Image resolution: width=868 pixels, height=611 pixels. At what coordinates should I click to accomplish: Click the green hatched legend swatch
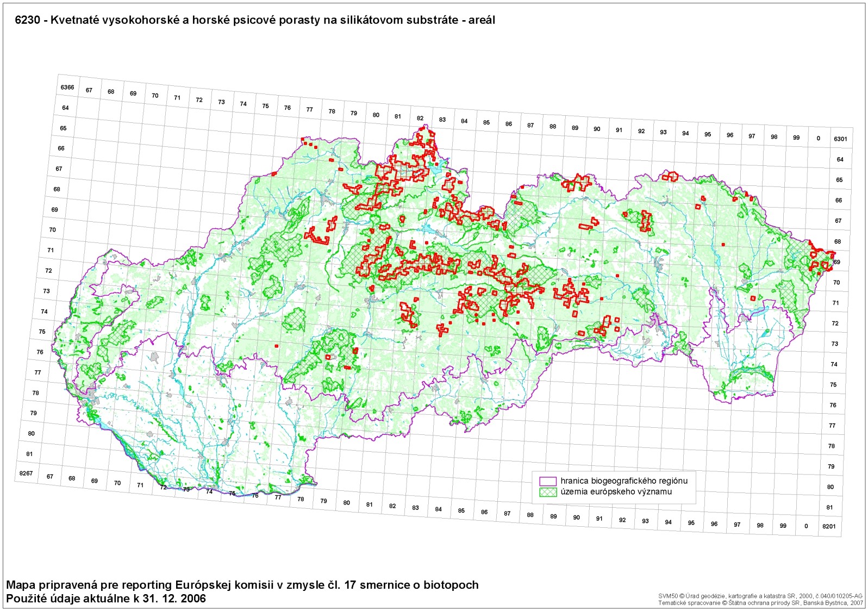(548, 492)
